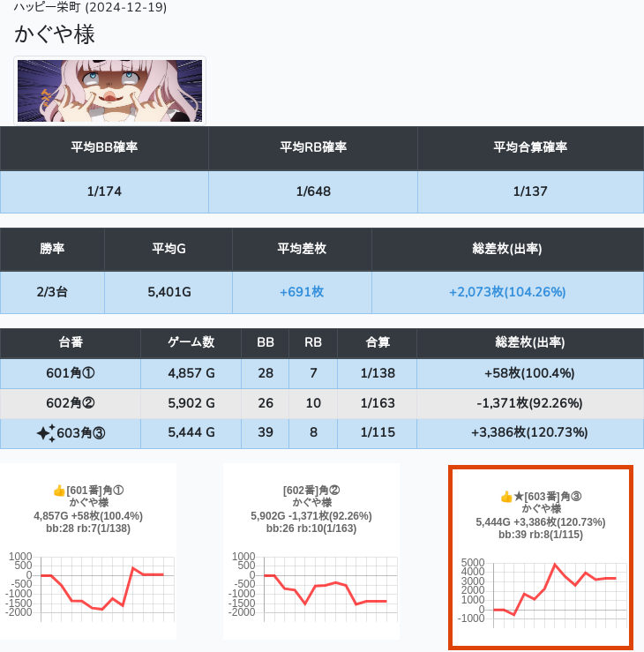Click the thumbs-up icon on the 601番 card
Viewport: 644px width, 652px height.
click(59, 490)
